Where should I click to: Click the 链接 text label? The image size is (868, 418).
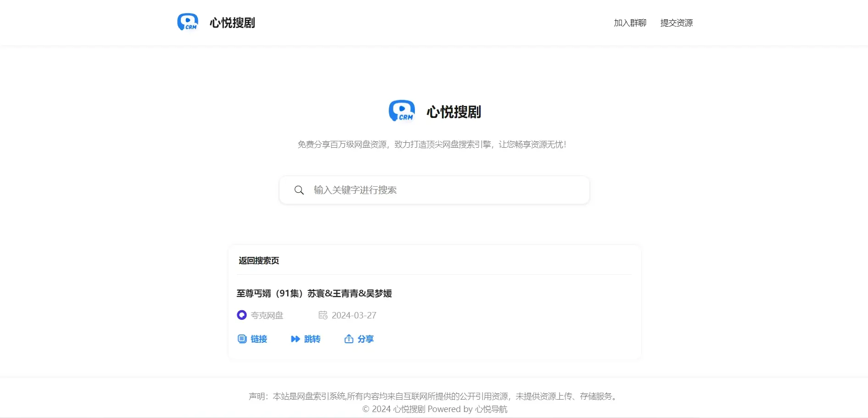(x=259, y=339)
